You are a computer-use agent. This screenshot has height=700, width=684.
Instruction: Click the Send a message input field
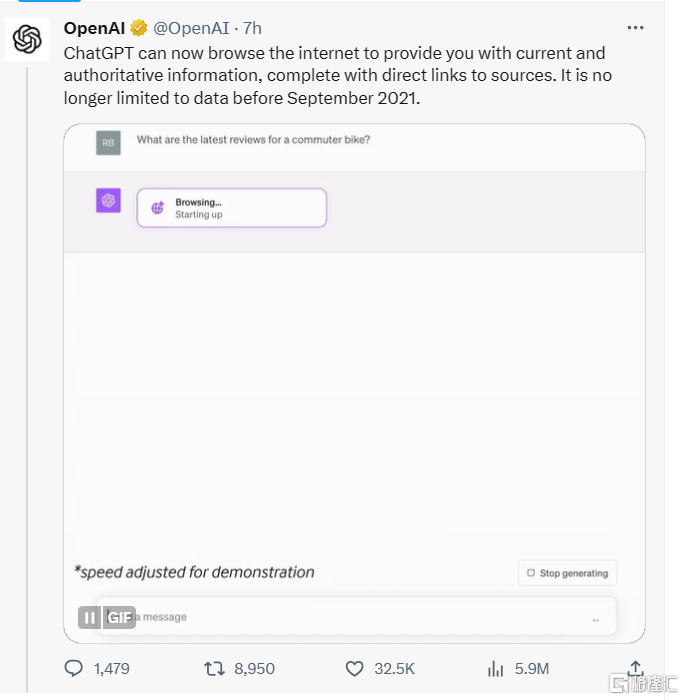350,617
